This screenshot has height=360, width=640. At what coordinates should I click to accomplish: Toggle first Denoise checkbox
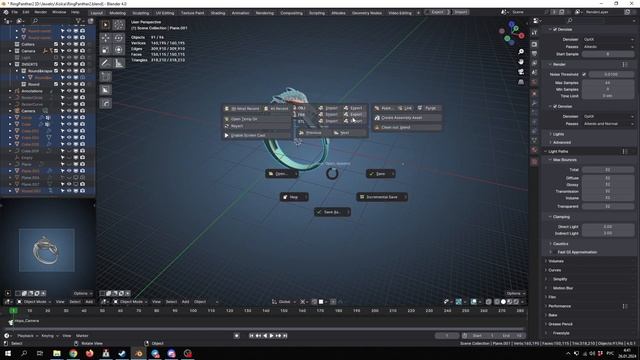click(x=555, y=29)
